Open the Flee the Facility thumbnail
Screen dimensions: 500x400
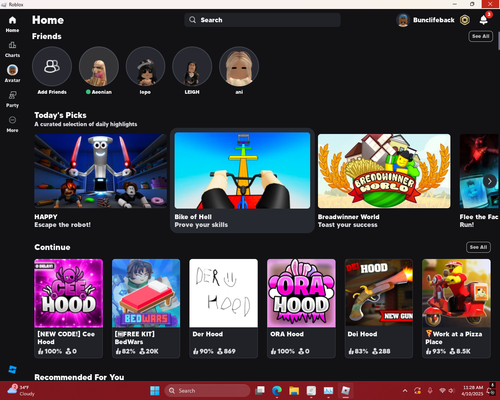tap(479, 171)
